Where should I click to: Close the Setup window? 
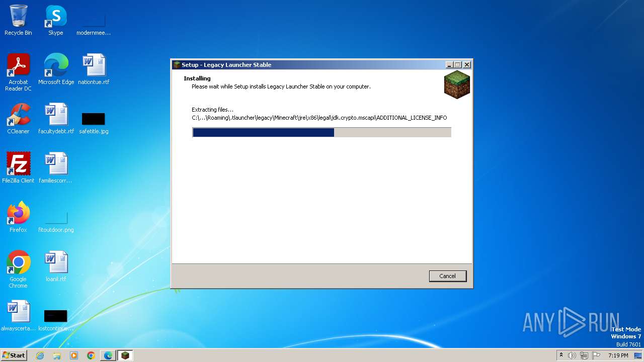point(467,65)
